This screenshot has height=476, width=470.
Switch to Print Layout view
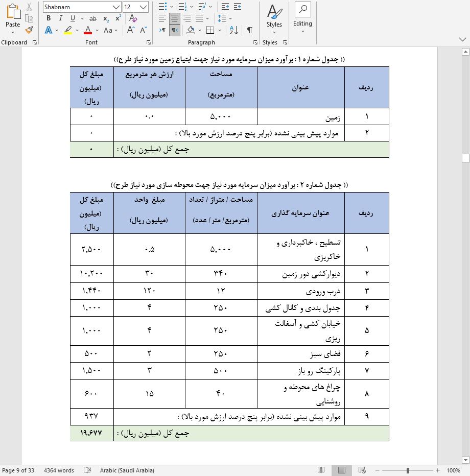click(x=342, y=470)
